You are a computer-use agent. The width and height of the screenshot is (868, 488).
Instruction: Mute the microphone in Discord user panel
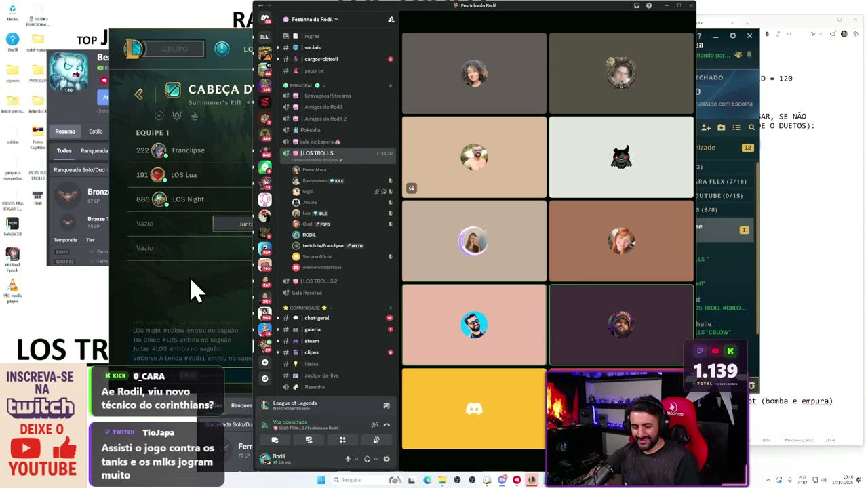click(x=348, y=459)
